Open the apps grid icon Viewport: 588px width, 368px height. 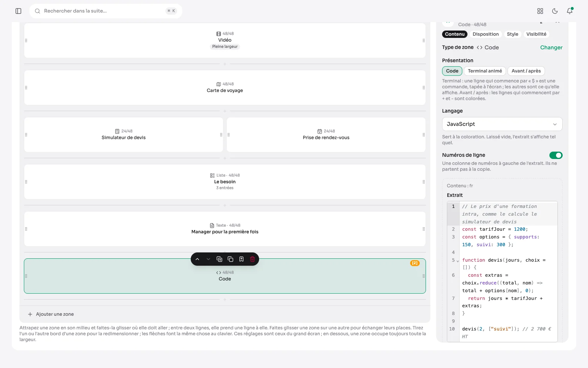540,11
